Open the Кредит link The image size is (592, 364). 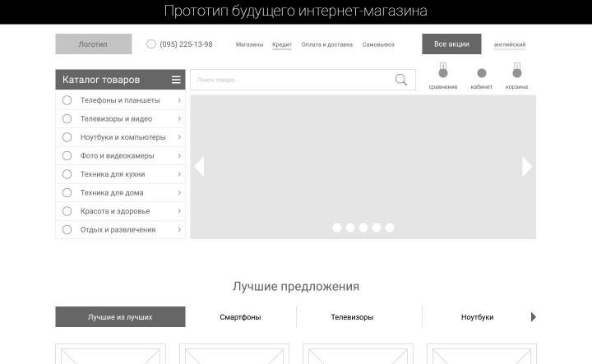tap(282, 44)
